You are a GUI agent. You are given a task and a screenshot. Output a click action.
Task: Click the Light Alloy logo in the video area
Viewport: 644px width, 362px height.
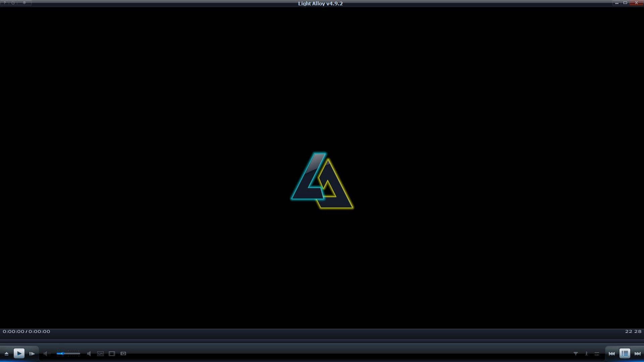pos(322,181)
